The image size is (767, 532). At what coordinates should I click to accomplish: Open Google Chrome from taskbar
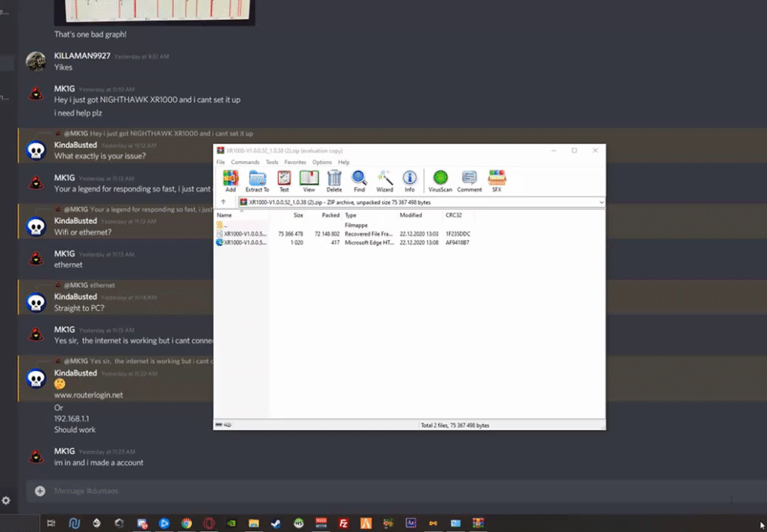[186, 524]
